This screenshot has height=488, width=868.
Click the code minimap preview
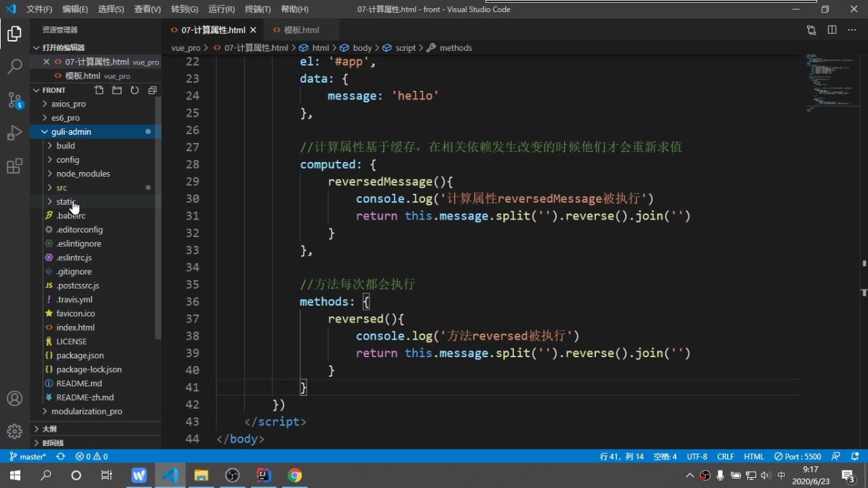coord(831,83)
